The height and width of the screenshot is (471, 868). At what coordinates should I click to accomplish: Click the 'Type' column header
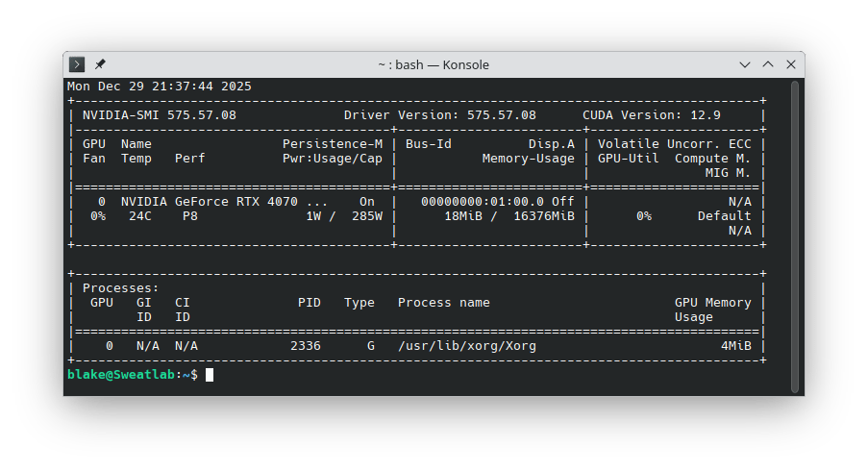pyautogui.click(x=360, y=303)
